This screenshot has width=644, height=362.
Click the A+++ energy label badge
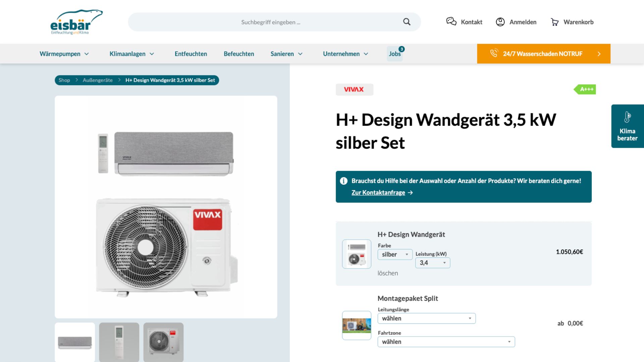tap(585, 89)
